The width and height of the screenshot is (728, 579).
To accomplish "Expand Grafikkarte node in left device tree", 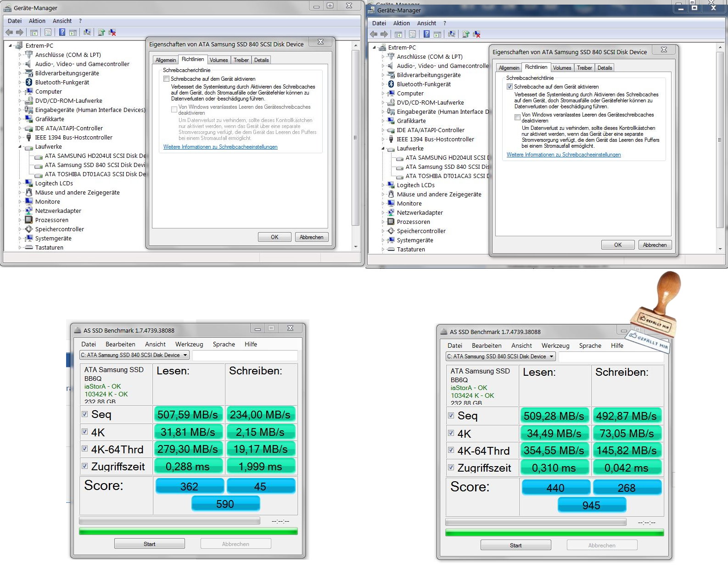I will (x=20, y=119).
